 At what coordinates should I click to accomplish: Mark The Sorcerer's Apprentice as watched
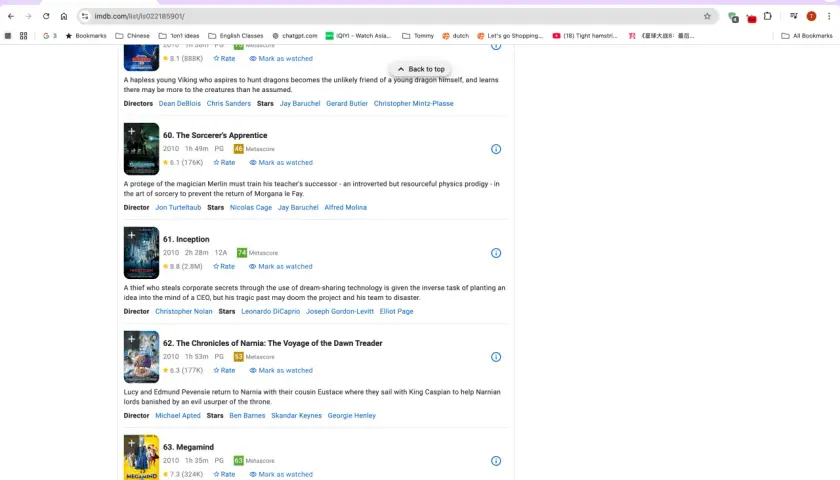(281, 162)
